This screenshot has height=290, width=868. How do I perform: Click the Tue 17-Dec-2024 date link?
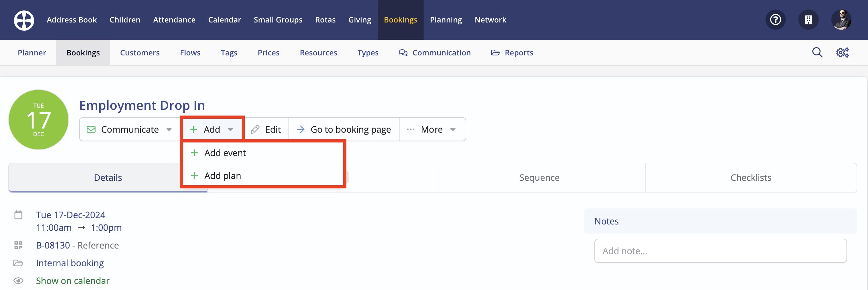tap(71, 215)
